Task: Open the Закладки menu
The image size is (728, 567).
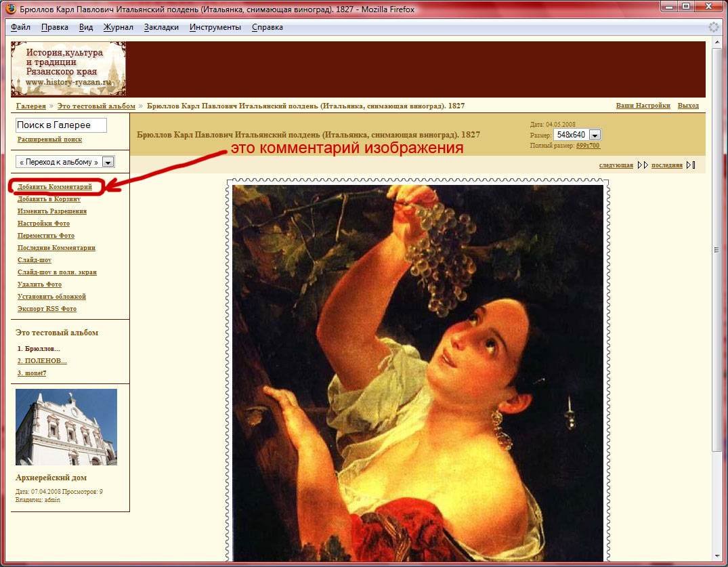Action: pos(161,27)
